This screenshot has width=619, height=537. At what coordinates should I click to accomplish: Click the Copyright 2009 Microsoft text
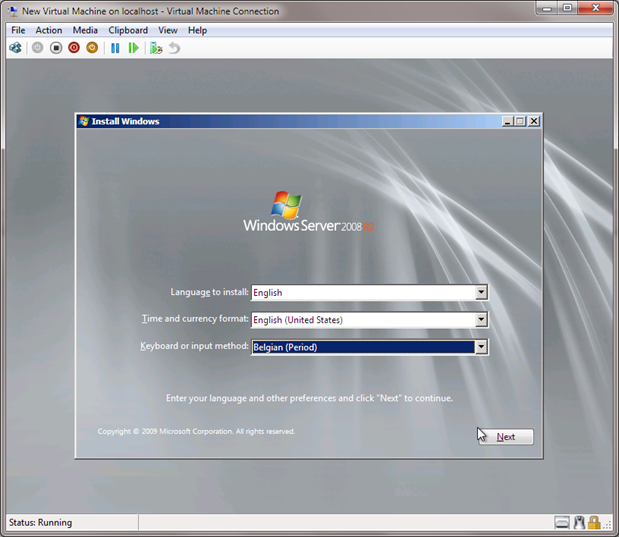[x=196, y=431]
